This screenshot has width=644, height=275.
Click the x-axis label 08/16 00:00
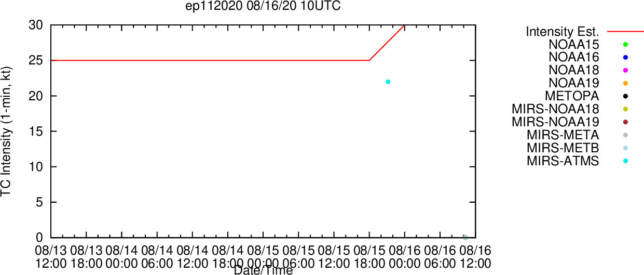pos(405,257)
